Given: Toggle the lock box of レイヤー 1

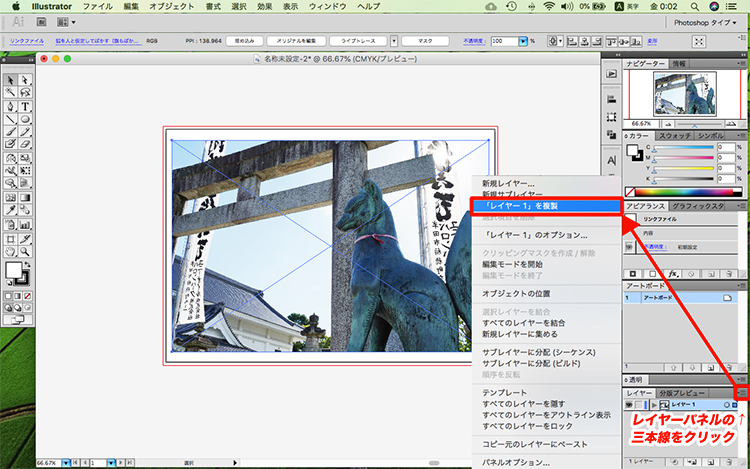Looking at the screenshot, I should point(641,404).
